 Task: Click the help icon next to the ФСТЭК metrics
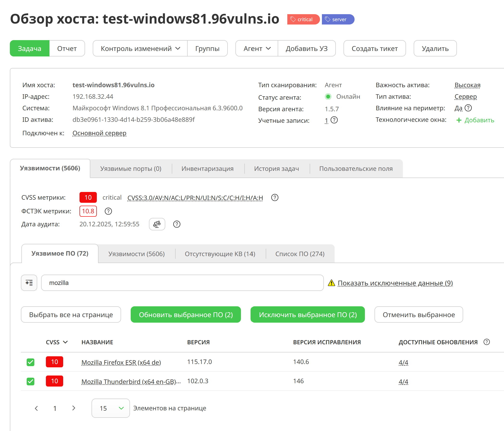click(x=108, y=211)
